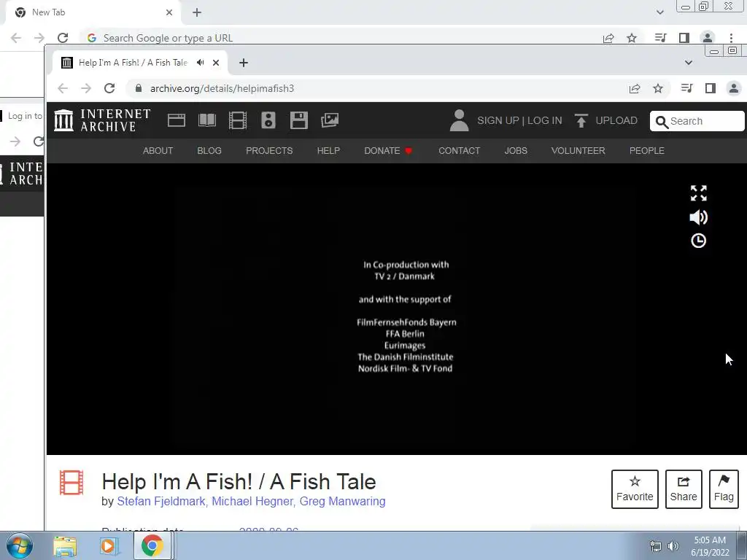
Task: Open the VOLUNTEER menu item
Action: click(x=578, y=150)
